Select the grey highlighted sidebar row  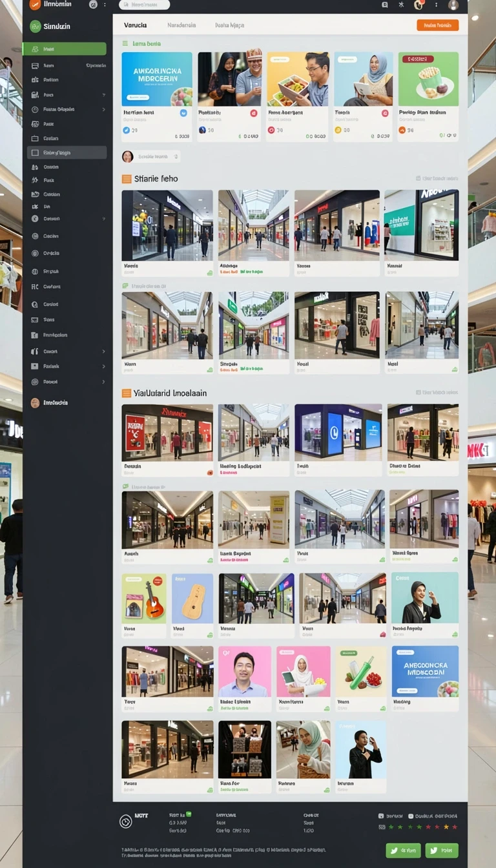click(x=67, y=152)
